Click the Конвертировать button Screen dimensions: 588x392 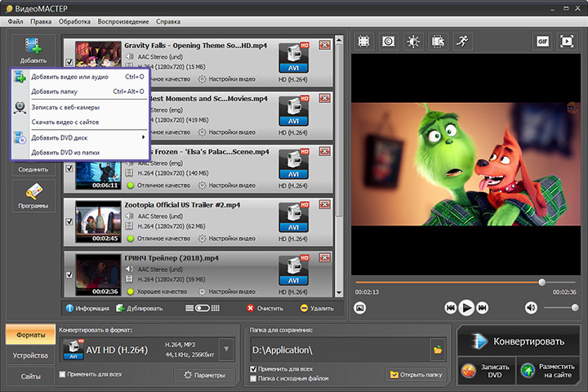coord(519,341)
